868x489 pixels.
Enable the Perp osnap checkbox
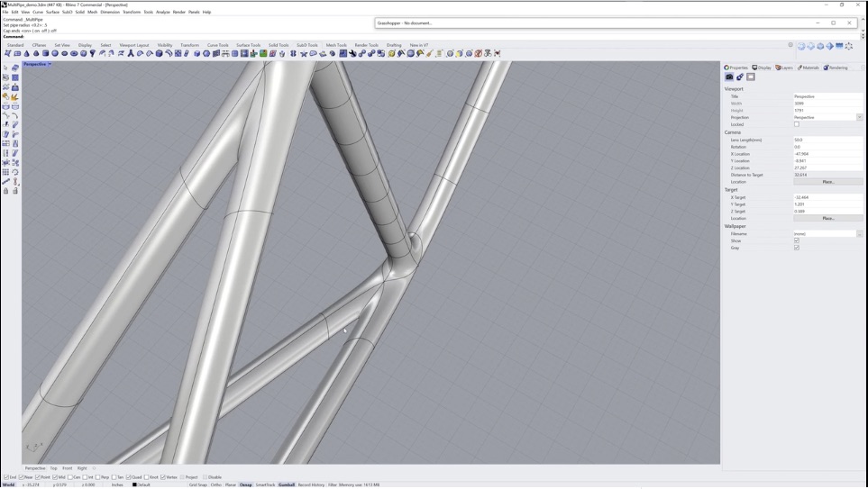coord(98,476)
